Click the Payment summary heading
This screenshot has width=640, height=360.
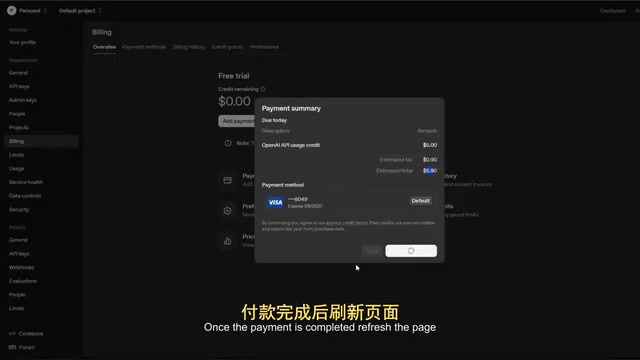point(291,109)
